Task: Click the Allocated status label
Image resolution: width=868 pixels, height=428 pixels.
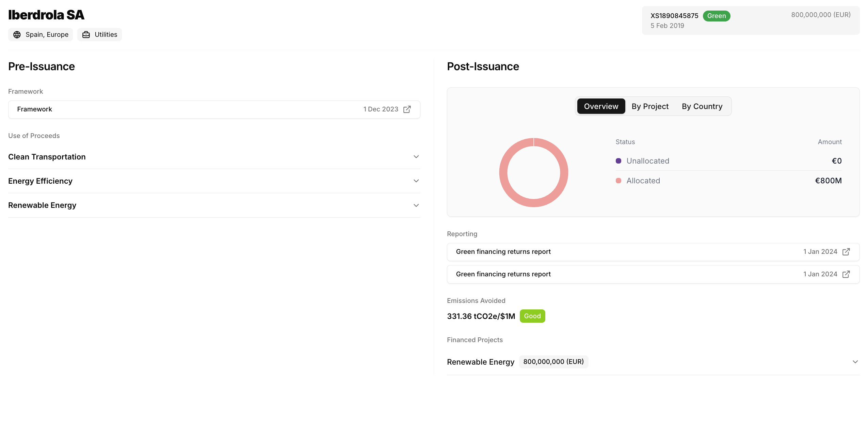Action: [x=643, y=181]
